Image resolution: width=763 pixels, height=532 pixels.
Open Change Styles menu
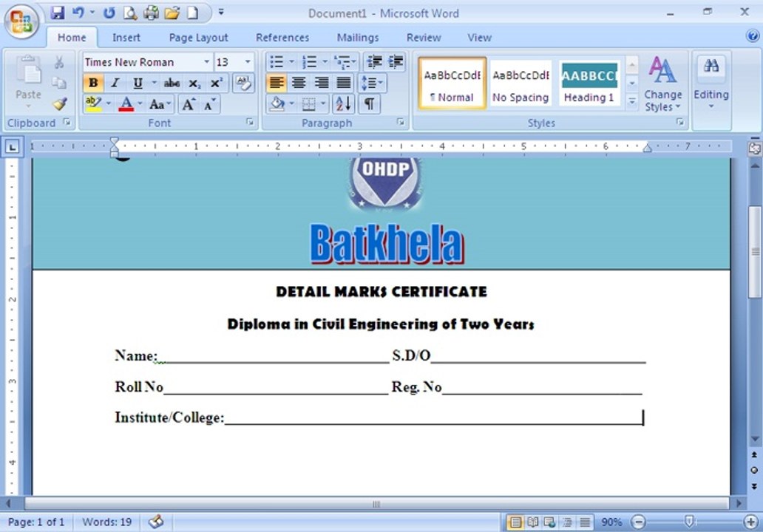pos(662,83)
